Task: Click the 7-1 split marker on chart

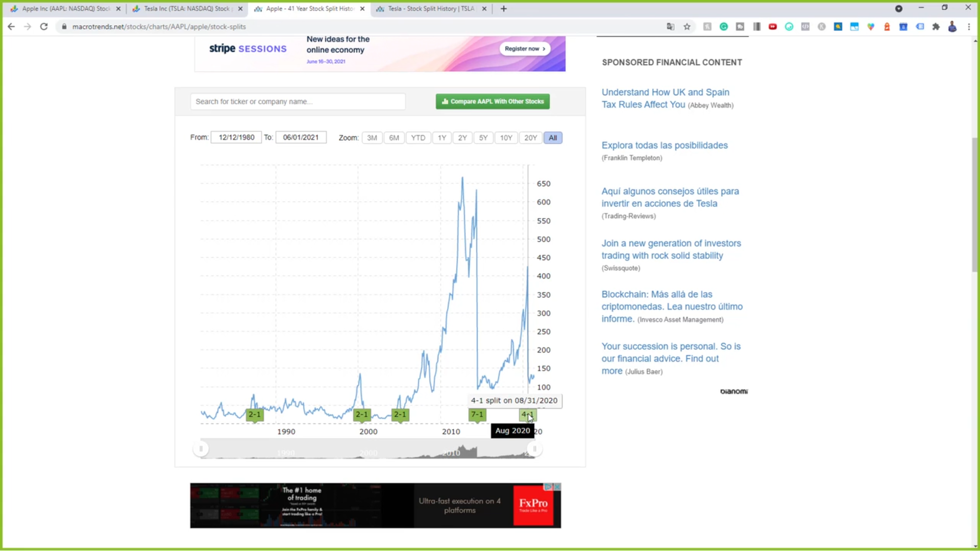Action: [477, 415]
